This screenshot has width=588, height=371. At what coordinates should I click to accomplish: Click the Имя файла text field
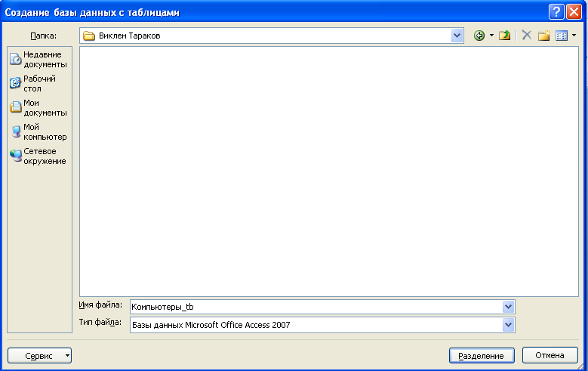[316, 307]
